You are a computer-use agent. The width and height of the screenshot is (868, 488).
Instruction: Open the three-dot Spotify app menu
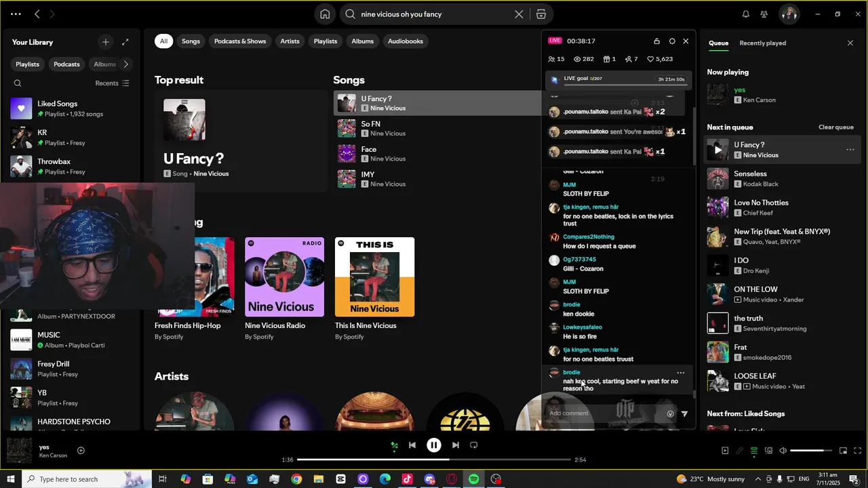click(x=16, y=14)
